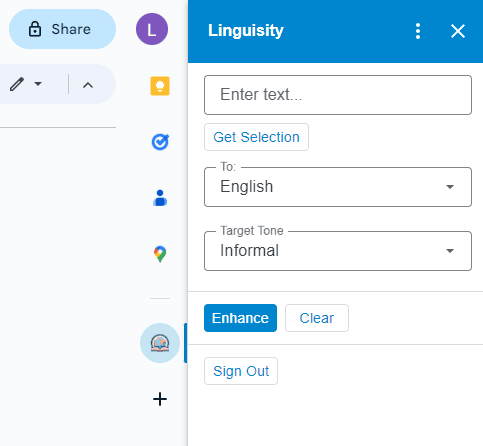483x446 pixels.
Task: Click the plus Get add-ons icon
Action: tap(160, 399)
